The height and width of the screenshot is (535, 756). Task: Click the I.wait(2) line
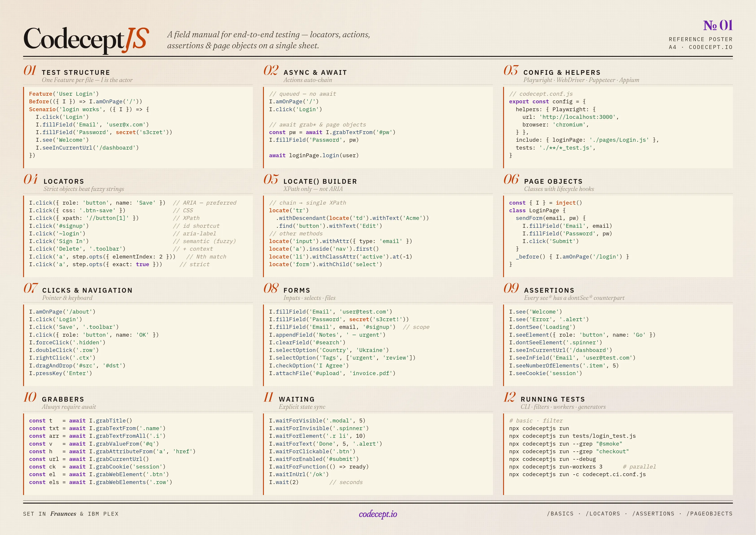click(x=284, y=482)
